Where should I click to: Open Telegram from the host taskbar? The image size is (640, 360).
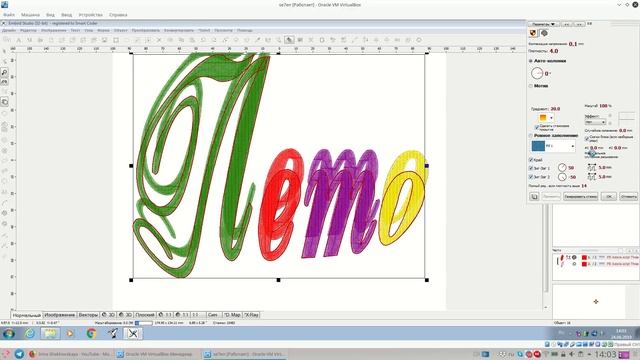tap(19, 354)
